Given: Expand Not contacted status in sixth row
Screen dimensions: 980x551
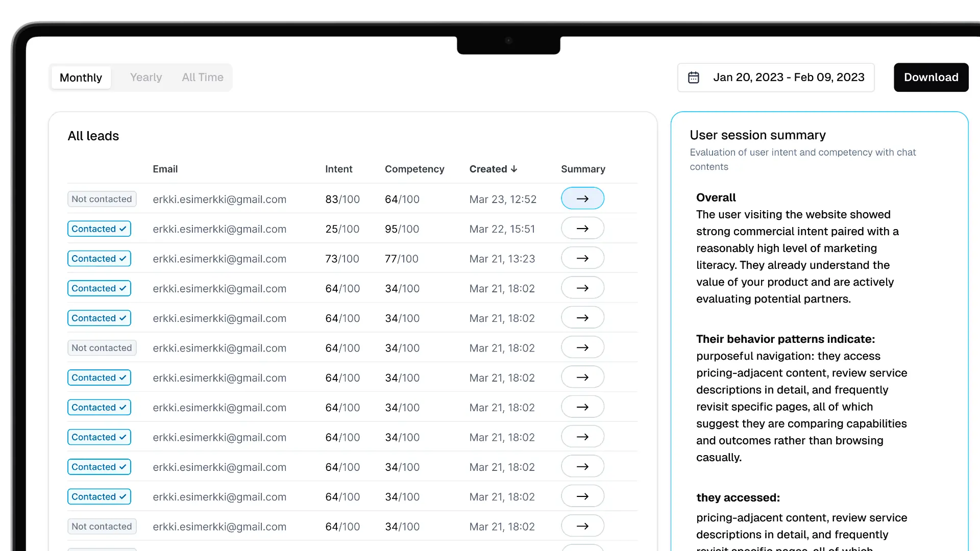Looking at the screenshot, I should pyautogui.click(x=102, y=348).
